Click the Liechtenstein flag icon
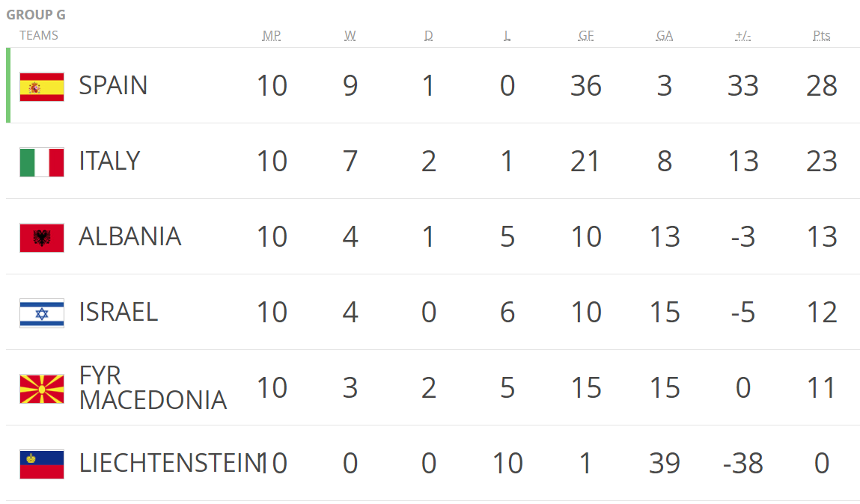Screen dimensions: 860x504 [42, 464]
